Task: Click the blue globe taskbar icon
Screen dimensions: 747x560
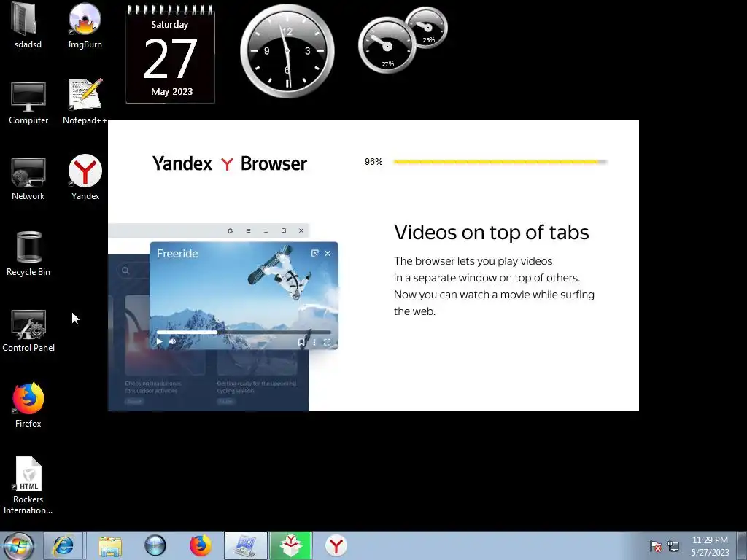Action: (155, 545)
